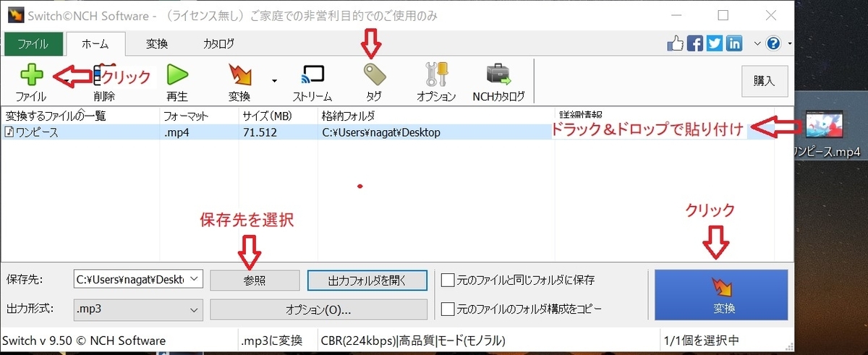The width and height of the screenshot is (868, 355).
Task: Click the large blue 変換 convert button
Action: pyautogui.click(x=720, y=295)
